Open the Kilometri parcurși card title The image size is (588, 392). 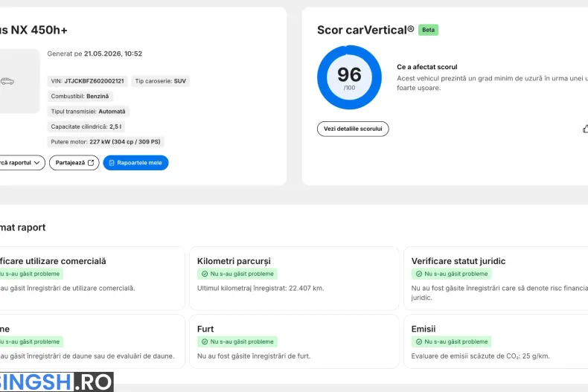tap(234, 261)
